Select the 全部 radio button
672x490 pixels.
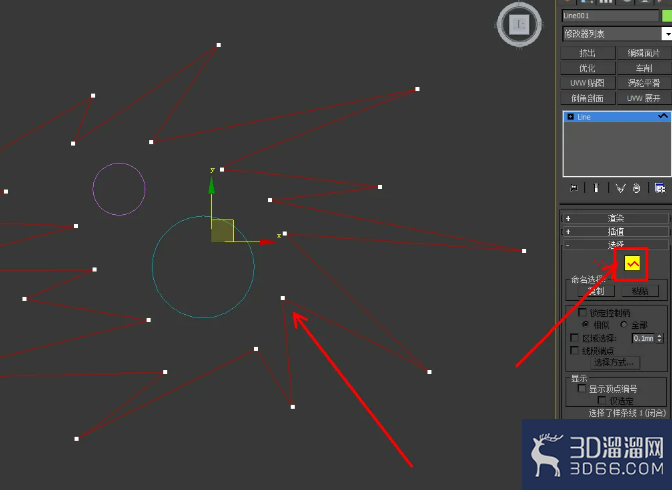point(624,325)
